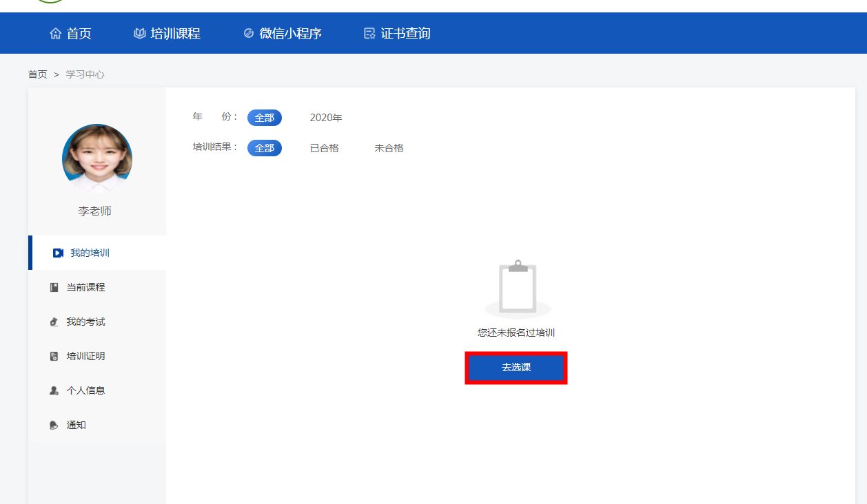The height and width of the screenshot is (504, 867).
Task: Click the person icon beside 个人信息
Action: (54, 391)
